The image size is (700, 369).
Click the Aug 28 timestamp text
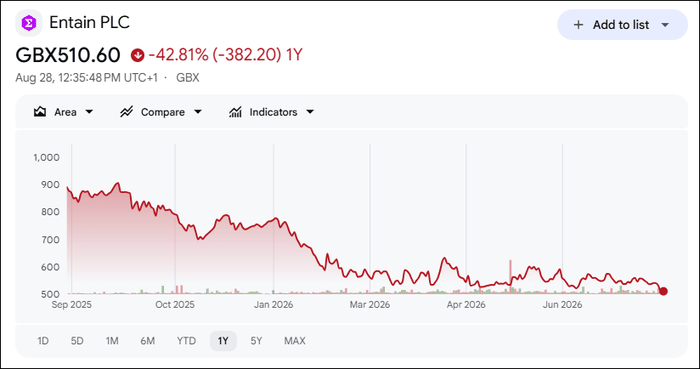[87, 78]
